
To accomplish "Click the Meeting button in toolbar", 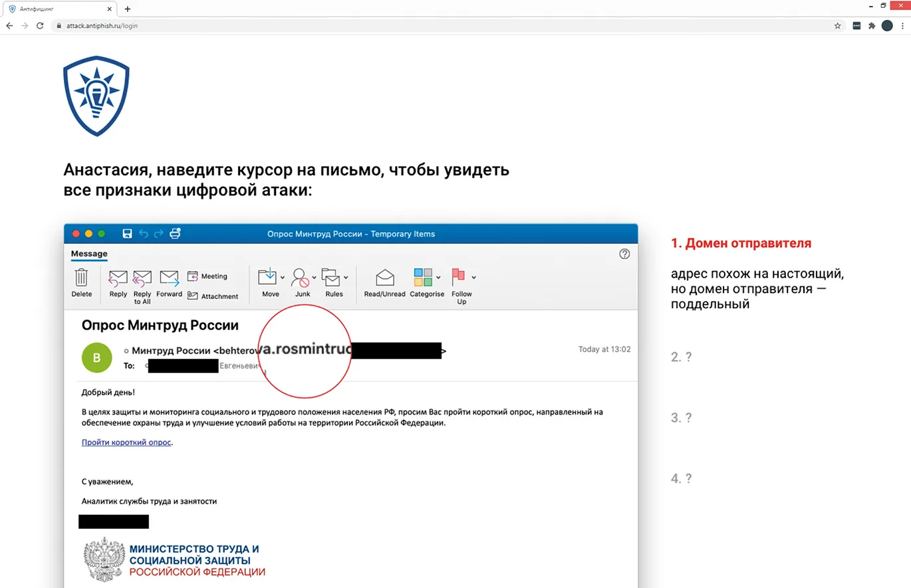I will point(207,276).
